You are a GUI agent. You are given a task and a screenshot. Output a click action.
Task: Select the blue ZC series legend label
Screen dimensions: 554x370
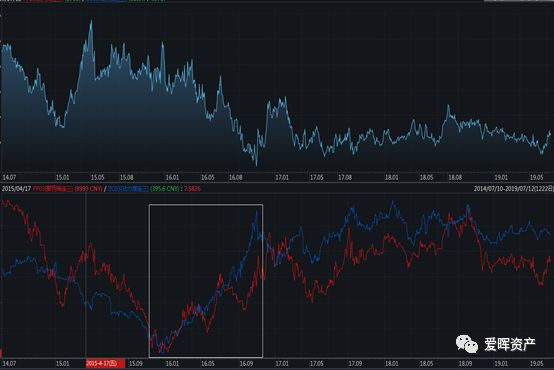coord(128,189)
